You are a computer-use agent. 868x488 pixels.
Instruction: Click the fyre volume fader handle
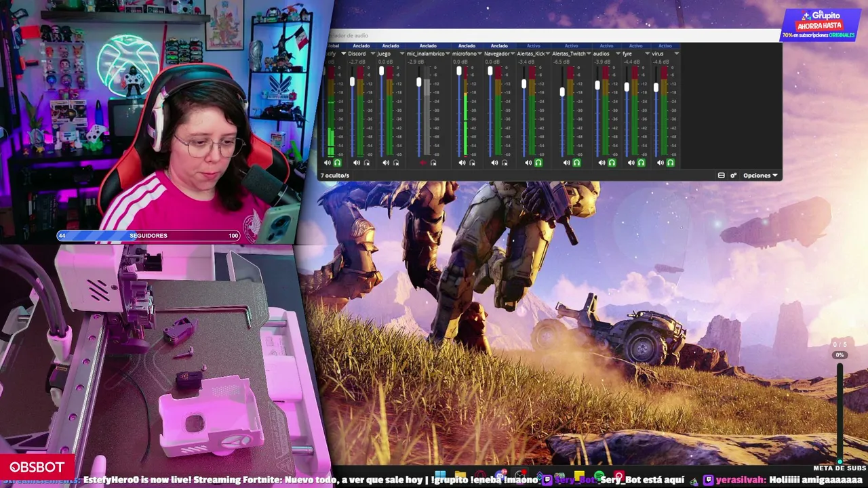point(627,87)
